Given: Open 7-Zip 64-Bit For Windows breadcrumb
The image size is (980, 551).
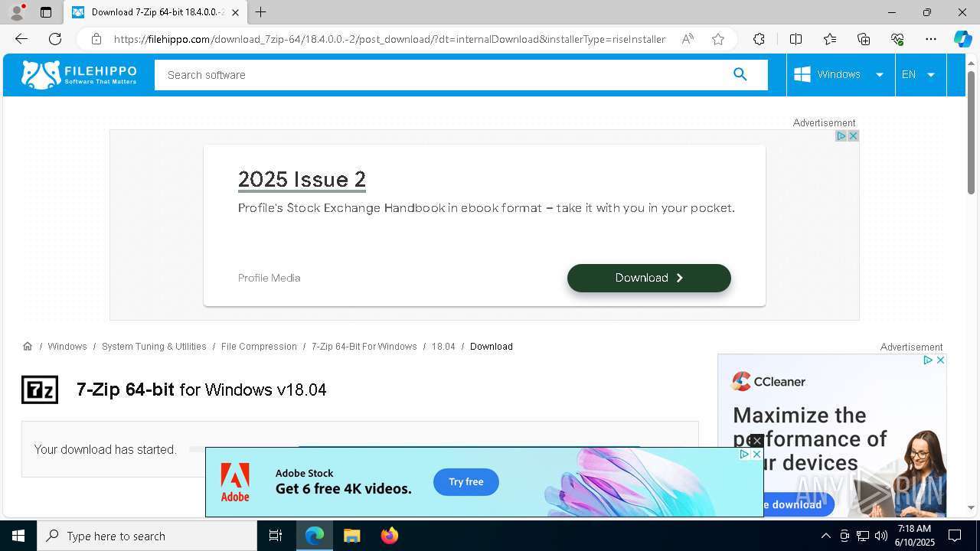Looking at the screenshot, I should 364,347.
